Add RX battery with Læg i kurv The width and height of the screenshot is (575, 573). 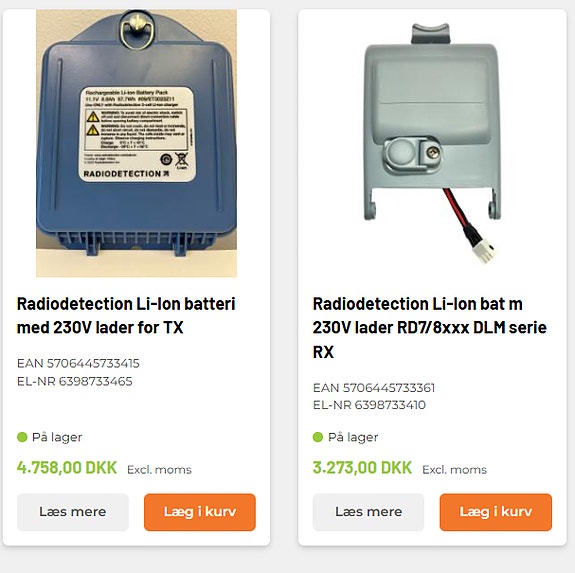[496, 512]
